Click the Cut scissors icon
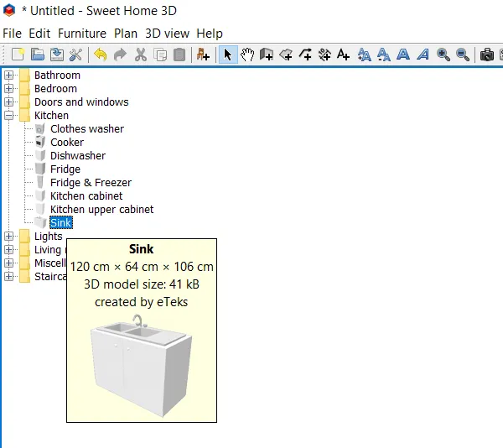503x448 pixels. [141, 55]
